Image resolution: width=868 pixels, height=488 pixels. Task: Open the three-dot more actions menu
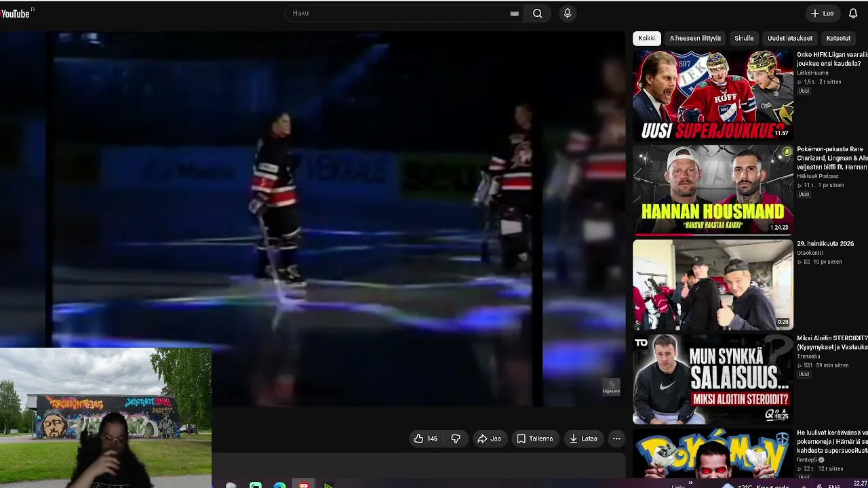(x=616, y=439)
